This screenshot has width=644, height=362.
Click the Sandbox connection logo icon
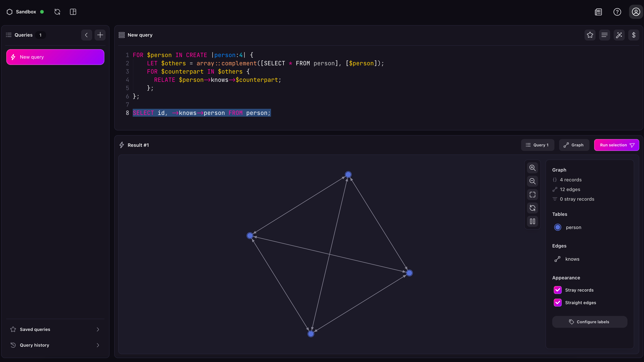(x=9, y=12)
